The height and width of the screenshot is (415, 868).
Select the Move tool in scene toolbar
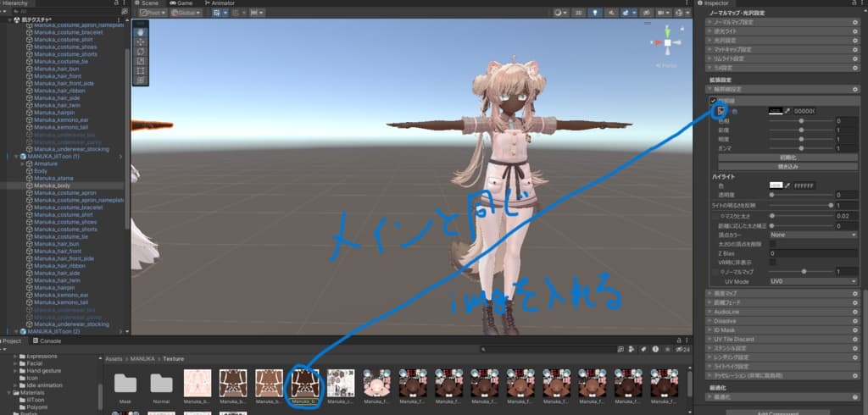pos(141,41)
